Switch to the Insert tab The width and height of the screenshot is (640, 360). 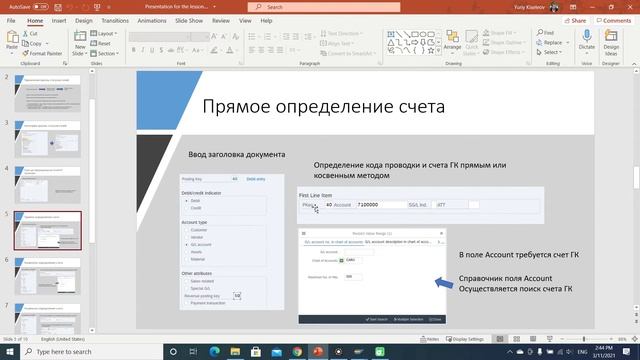[x=59, y=20]
